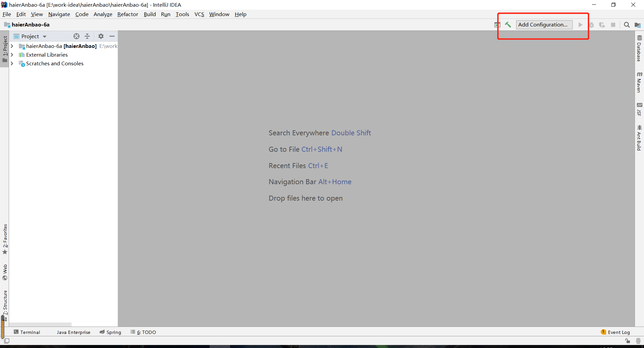
Task: Open Project Structure icon in toolbar
Action: tap(638, 25)
